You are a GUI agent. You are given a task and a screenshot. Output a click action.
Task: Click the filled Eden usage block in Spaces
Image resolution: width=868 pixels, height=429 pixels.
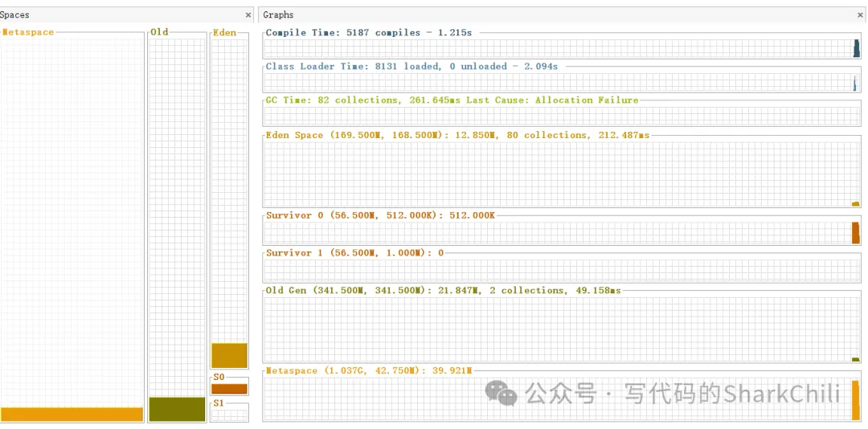(x=229, y=355)
